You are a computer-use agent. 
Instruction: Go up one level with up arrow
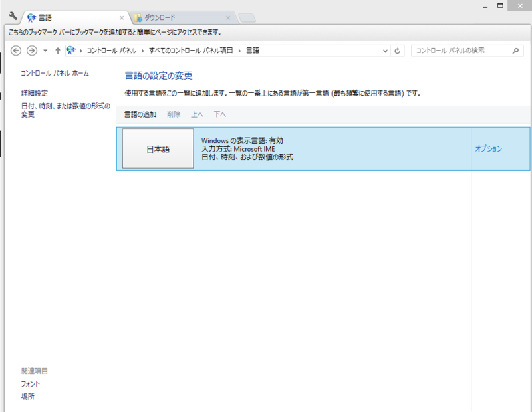coord(58,51)
